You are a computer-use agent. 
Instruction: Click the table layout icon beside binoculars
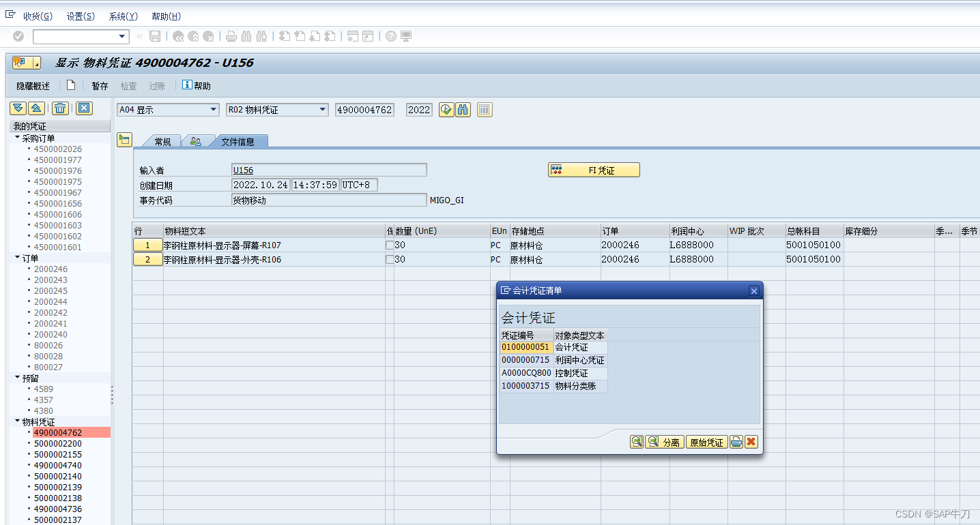[485, 110]
